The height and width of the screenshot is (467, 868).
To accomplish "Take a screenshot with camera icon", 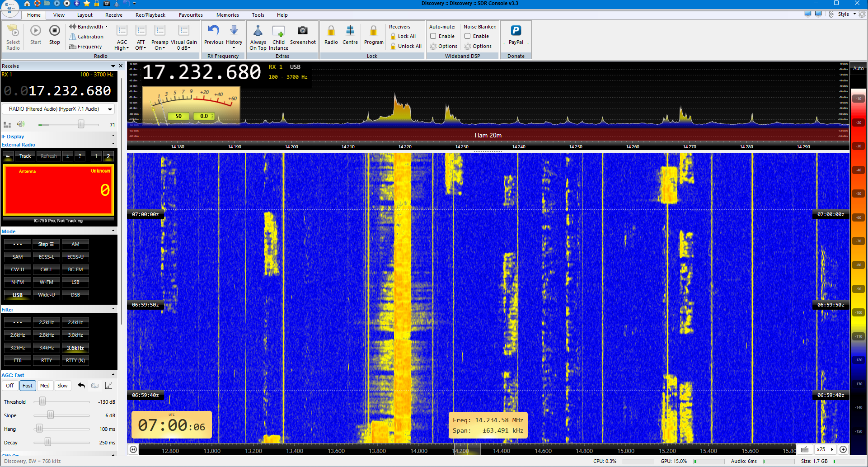I will [302, 31].
